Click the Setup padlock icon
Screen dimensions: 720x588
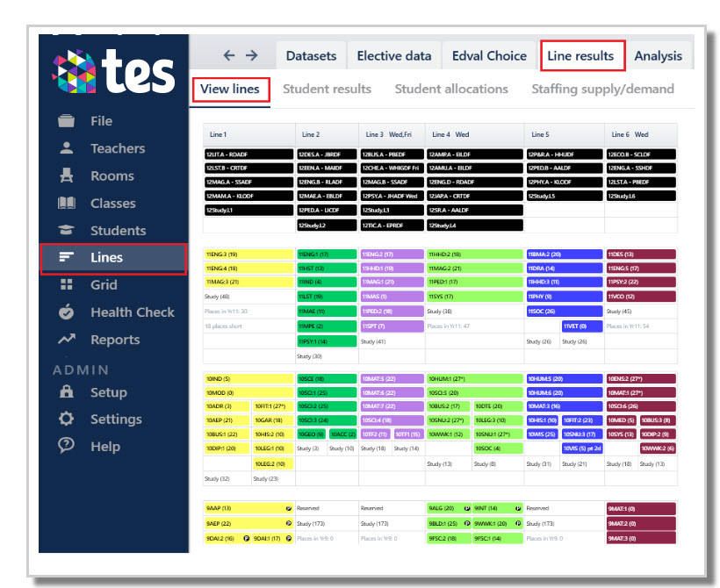tap(66, 391)
